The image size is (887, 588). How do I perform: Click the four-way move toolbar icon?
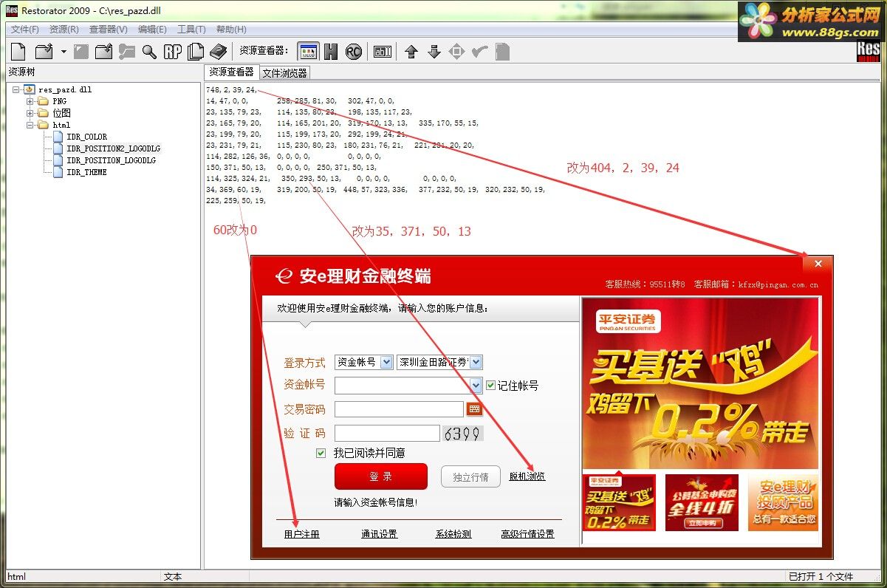tap(456, 52)
